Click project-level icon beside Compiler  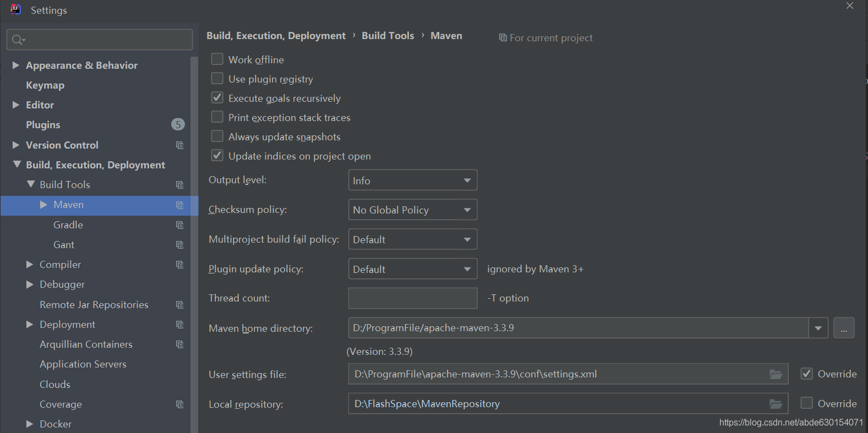[x=179, y=265]
